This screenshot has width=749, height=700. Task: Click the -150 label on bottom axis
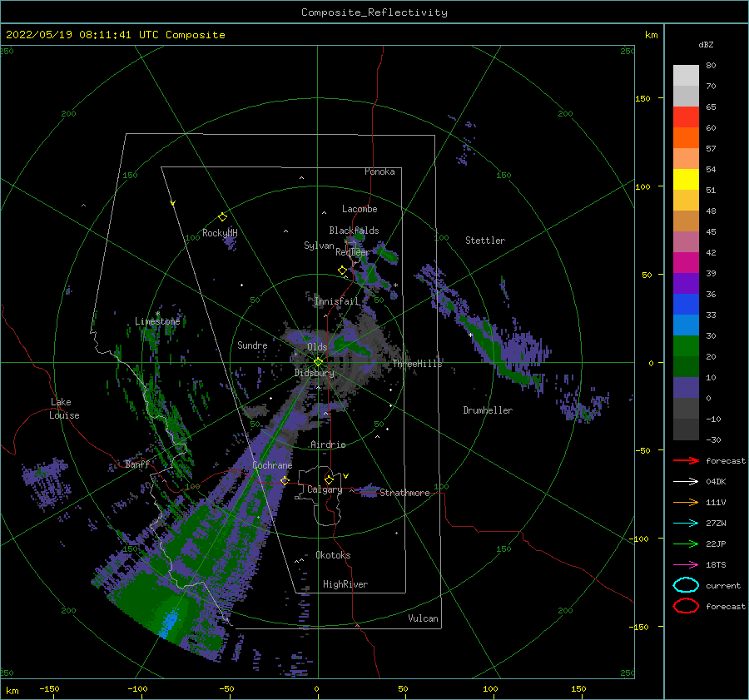point(49,688)
